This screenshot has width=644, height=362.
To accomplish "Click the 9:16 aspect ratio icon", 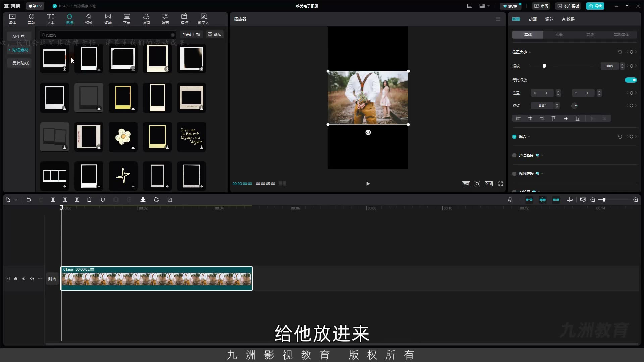I will click(489, 184).
